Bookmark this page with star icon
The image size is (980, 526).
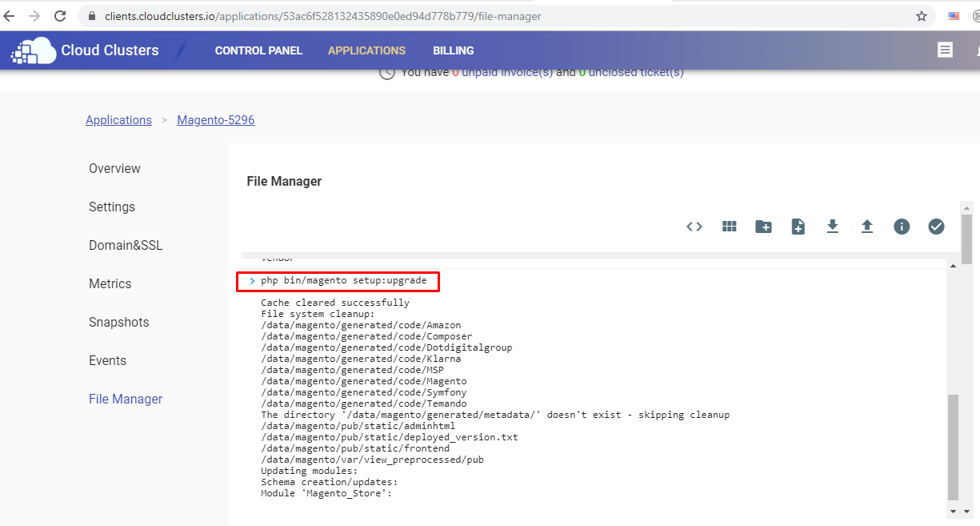coord(922,16)
